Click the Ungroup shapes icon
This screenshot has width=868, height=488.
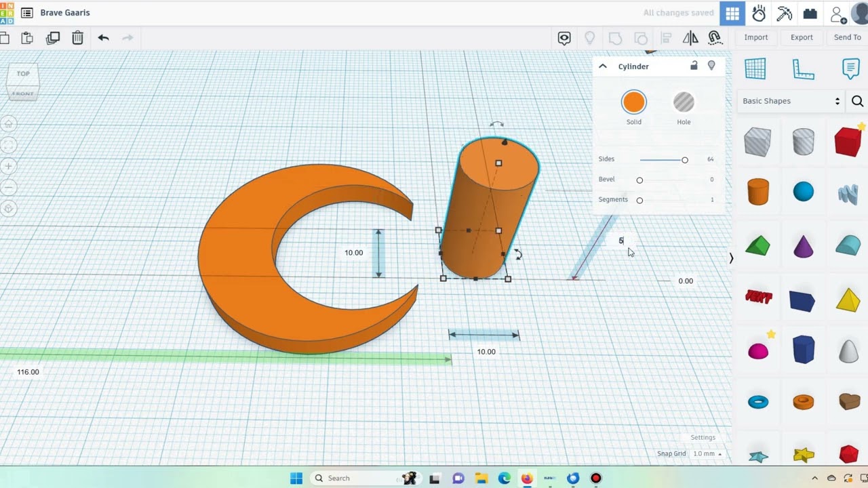click(640, 38)
